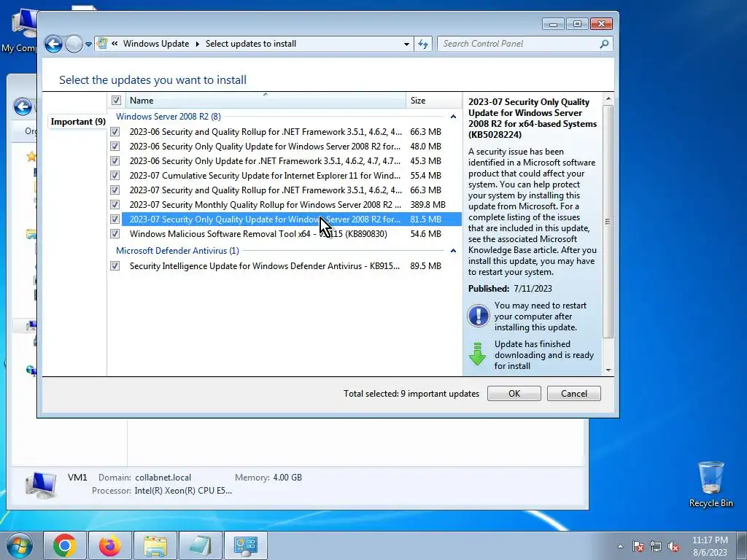Uncheck 2023-06 .NET Security and Quality Rollup

coord(115,132)
